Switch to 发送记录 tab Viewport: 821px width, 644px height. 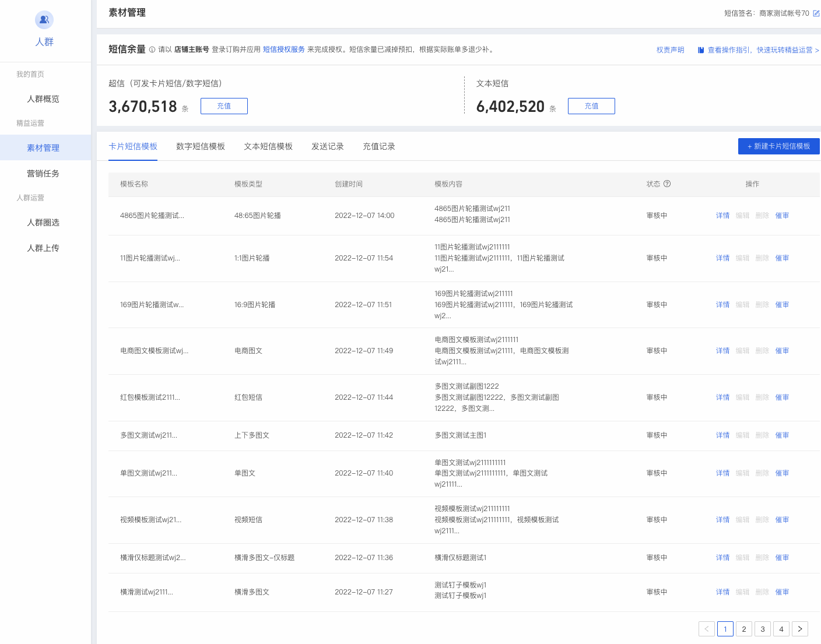tap(328, 146)
